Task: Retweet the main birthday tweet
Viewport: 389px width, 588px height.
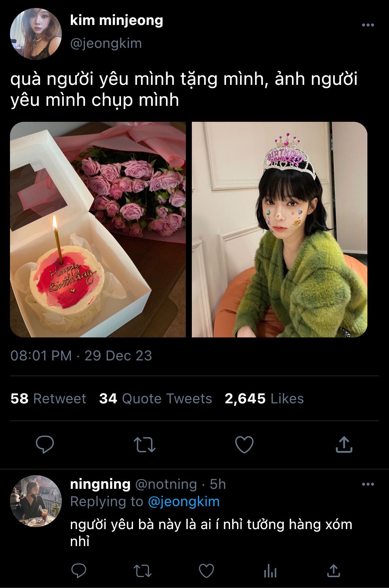Action: [x=144, y=445]
